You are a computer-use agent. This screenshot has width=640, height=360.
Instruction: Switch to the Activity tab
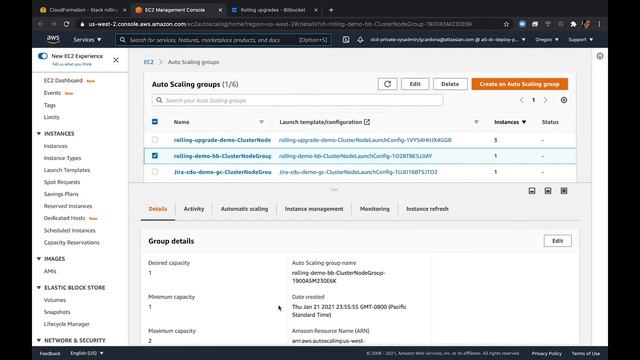coord(193,209)
